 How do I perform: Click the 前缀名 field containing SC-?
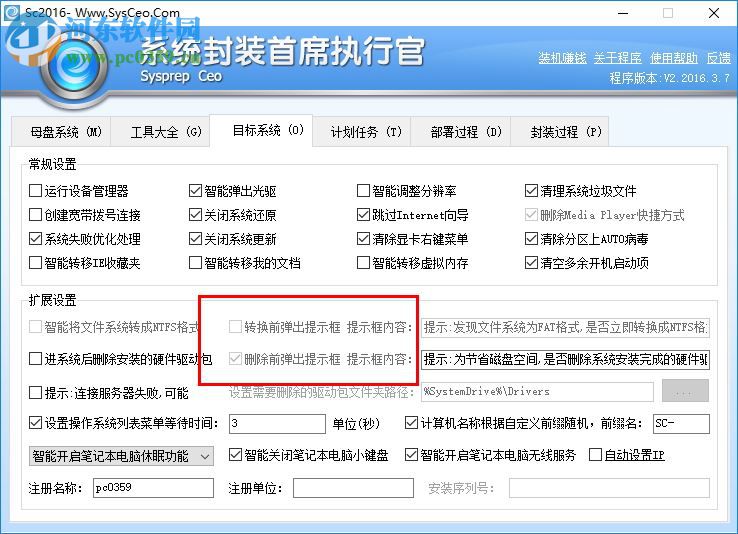pos(682,423)
